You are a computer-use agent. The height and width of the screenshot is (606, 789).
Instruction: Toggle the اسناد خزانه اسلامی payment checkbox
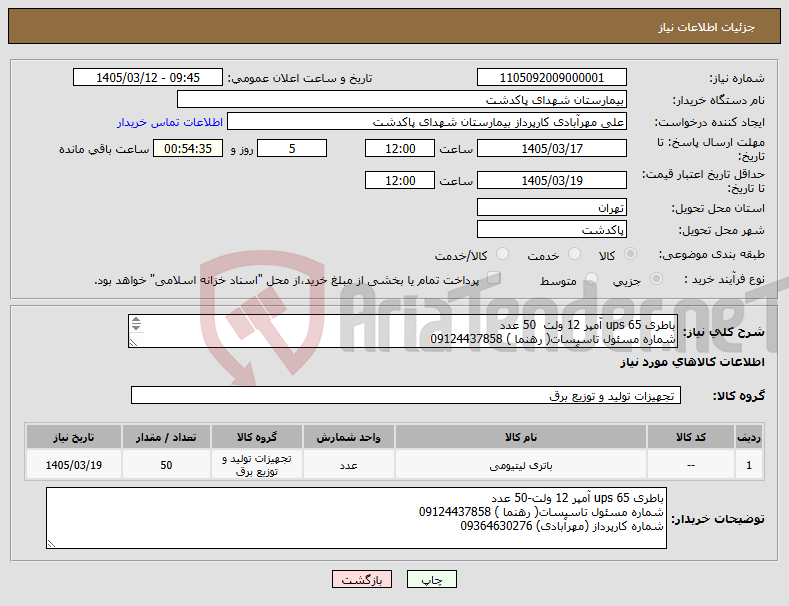click(494, 278)
